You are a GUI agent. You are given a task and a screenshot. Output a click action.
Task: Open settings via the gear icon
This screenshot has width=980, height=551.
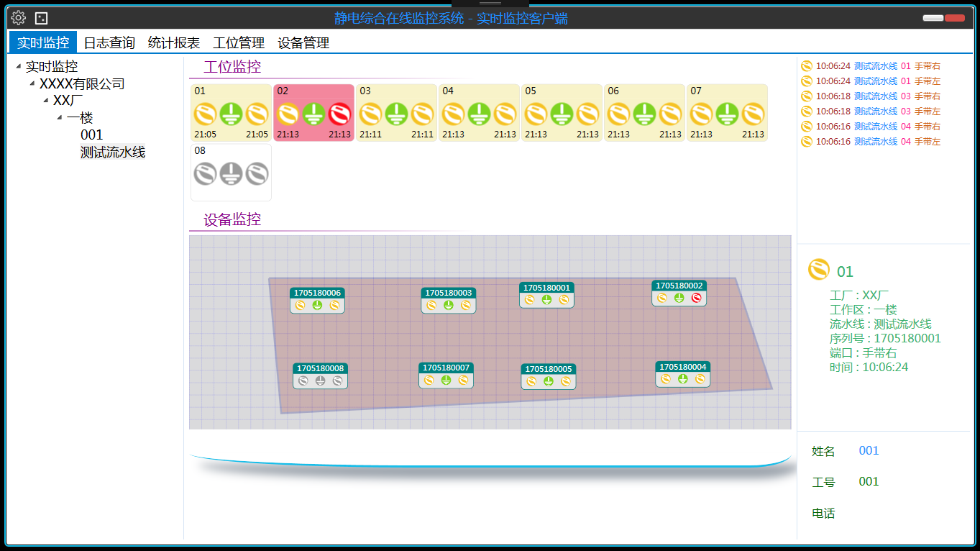[18, 18]
